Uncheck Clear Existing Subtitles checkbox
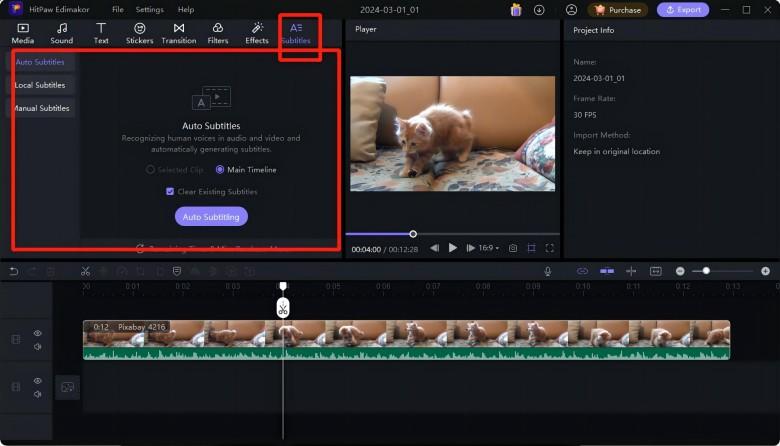Image resolution: width=780 pixels, height=446 pixels. coord(170,191)
